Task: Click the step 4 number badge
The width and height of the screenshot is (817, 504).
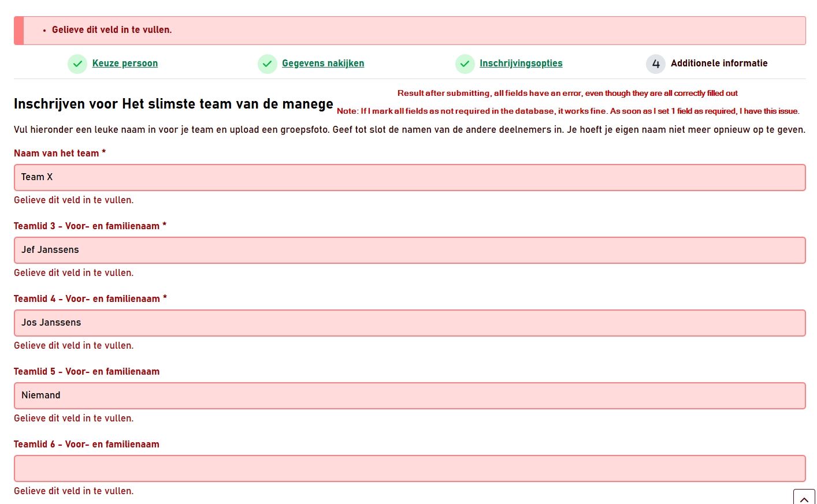Action: click(655, 64)
